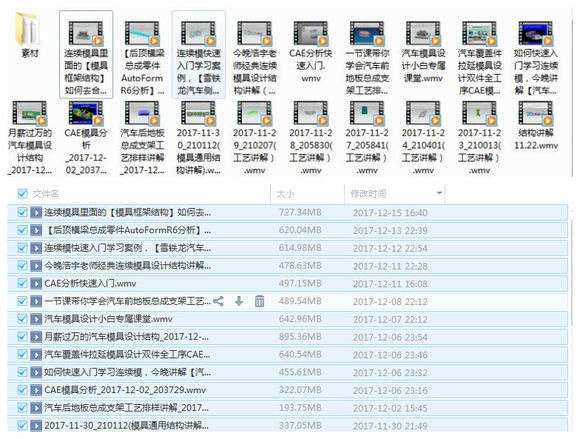Toggle the select-all checkbox next to 文件名
This screenshot has width=580, height=439.
pos(22,193)
